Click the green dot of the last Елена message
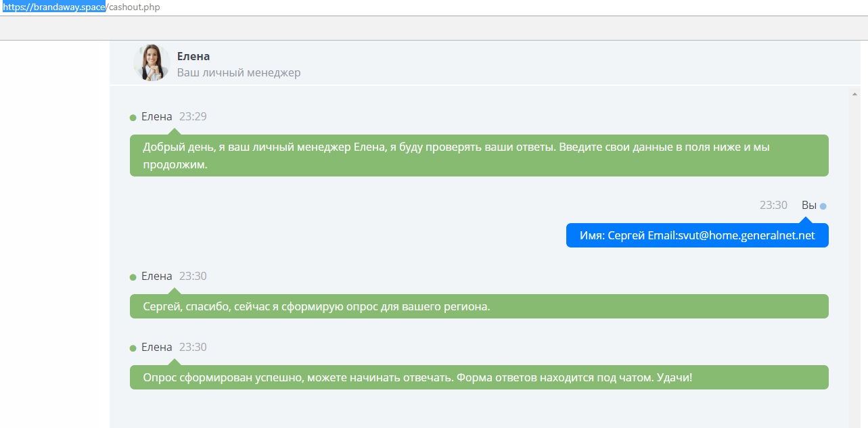The height and width of the screenshot is (428, 868). point(133,348)
